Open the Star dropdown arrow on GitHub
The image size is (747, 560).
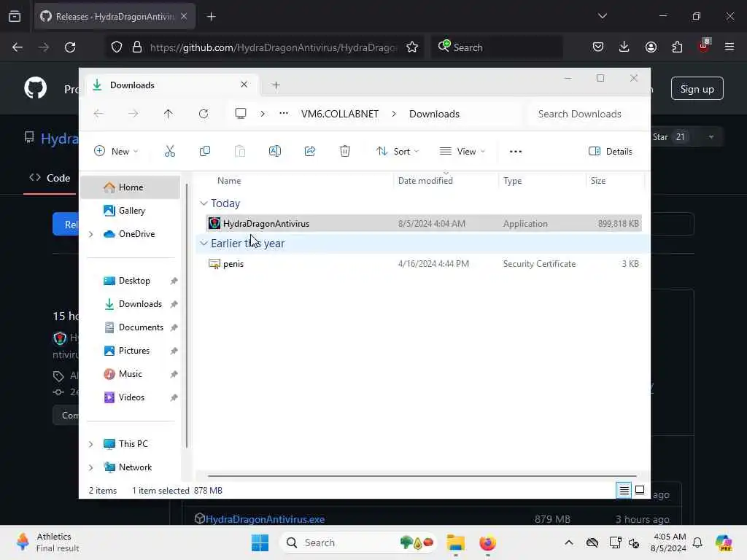coord(711,137)
